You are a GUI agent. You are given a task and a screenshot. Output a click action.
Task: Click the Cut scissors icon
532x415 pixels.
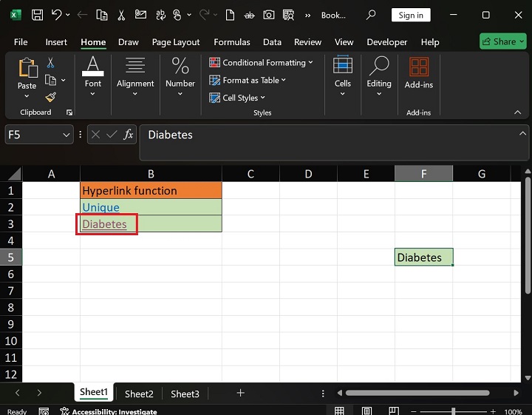pos(50,64)
